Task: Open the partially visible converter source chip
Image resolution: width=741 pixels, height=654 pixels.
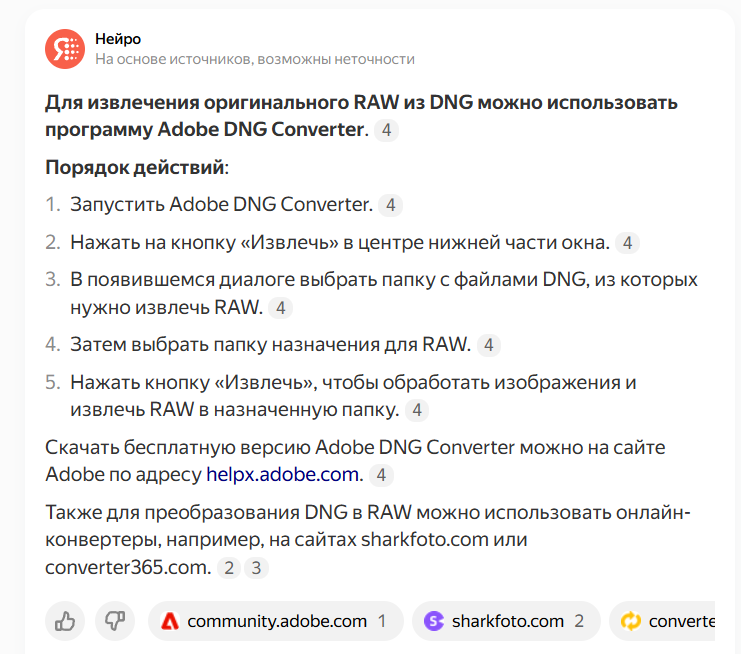Action: [x=663, y=620]
